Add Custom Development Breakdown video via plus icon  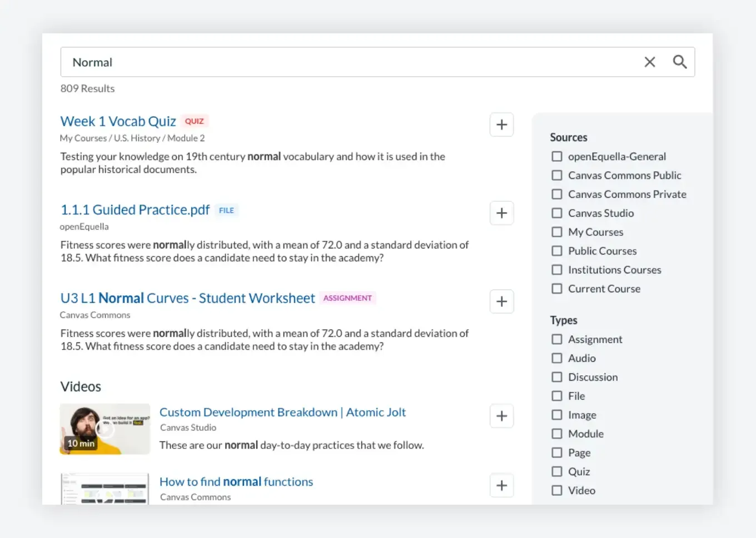tap(501, 416)
